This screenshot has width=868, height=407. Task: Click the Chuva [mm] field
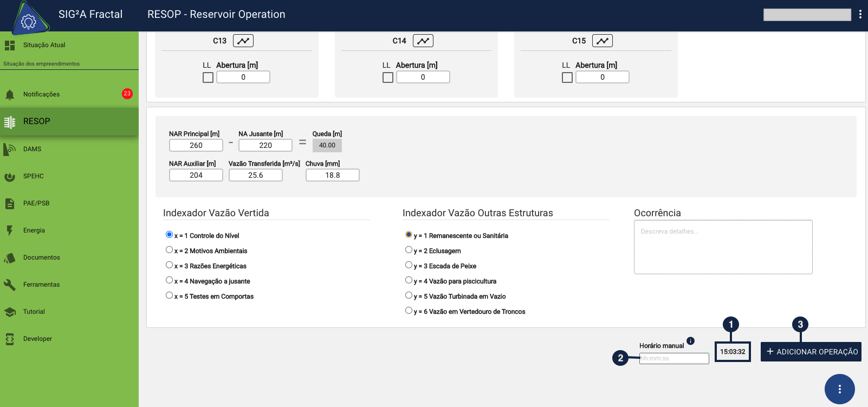pyautogui.click(x=333, y=175)
